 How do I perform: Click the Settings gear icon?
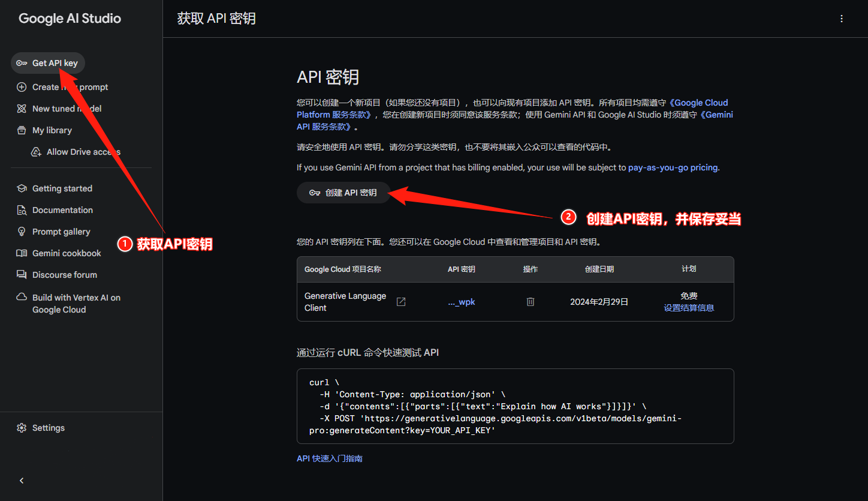[x=22, y=428]
